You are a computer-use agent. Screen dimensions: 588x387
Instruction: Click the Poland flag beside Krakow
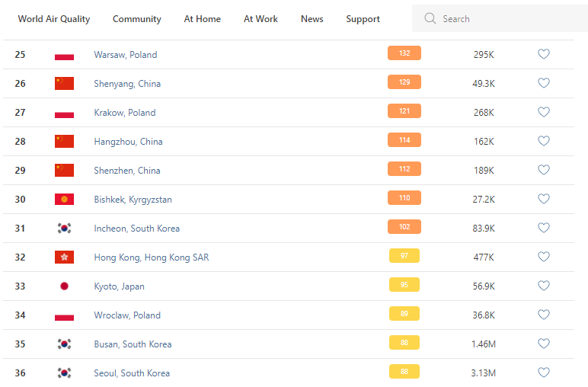[64, 113]
